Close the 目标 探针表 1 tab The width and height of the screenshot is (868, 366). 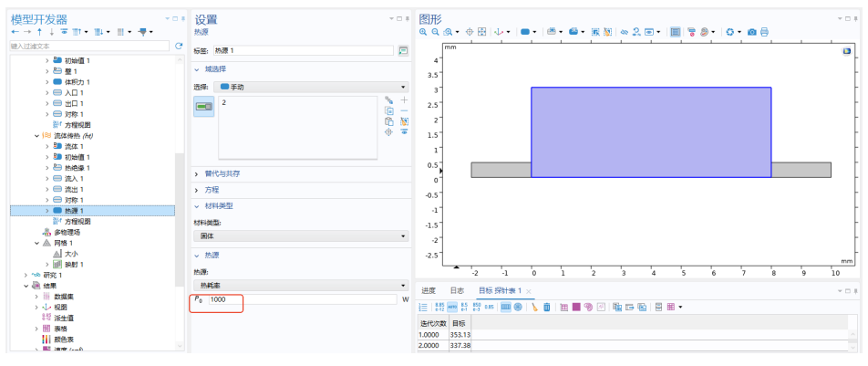coord(529,291)
